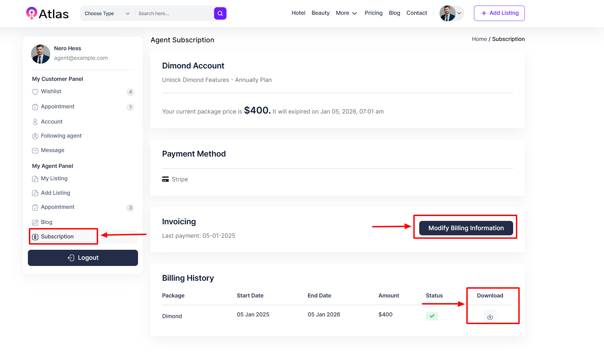This screenshot has height=364, width=604.
Task: Open Wishlist in the customer panel
Action: point(51,92)
